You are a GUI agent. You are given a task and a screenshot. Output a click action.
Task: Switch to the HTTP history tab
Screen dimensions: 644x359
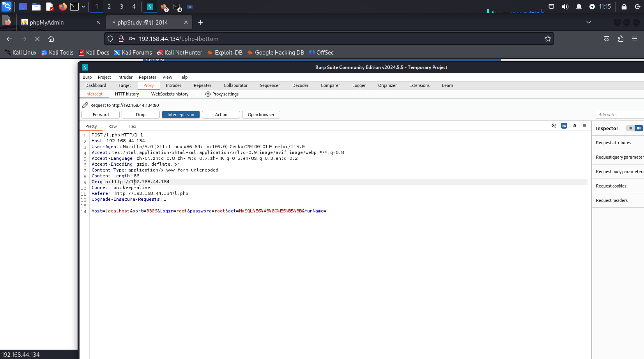(x=127, y=94)
